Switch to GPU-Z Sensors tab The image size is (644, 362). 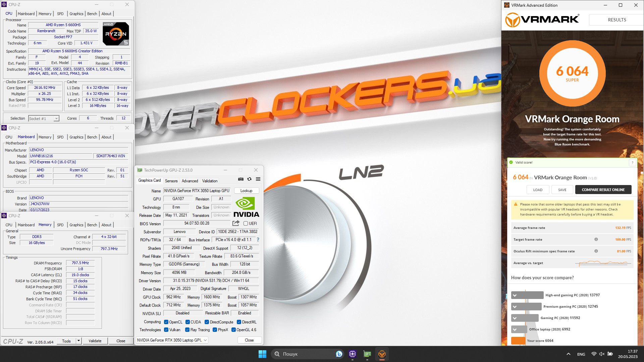171,181
